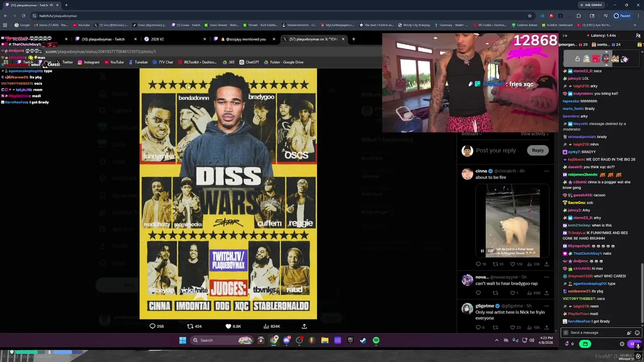Open more options on nova's reply
The height and width of the screenshot is (362, 644).
546,277
